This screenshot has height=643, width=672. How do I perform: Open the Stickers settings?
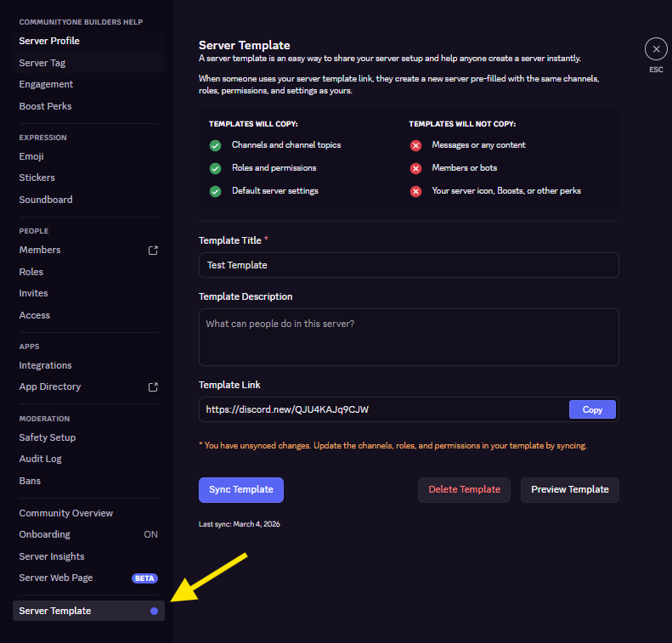pyautogui.click(x=88, y=178)
